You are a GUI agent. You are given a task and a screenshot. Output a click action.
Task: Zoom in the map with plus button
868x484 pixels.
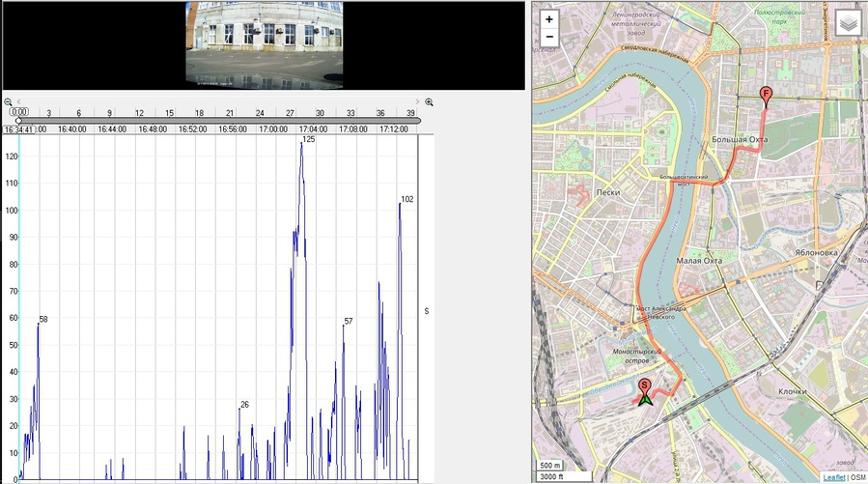tap(548, 19)
